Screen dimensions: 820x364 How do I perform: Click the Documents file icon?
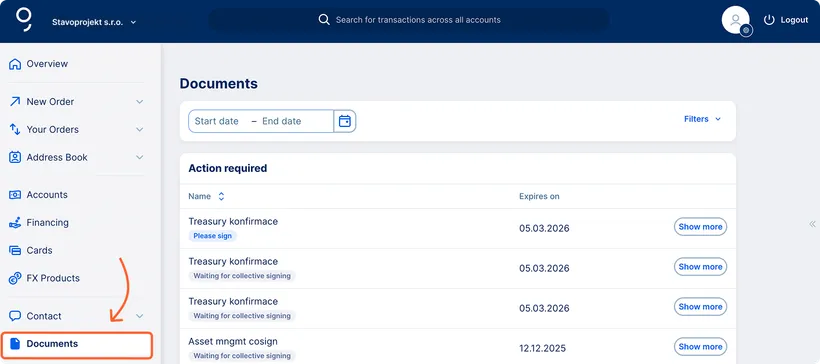15,344
